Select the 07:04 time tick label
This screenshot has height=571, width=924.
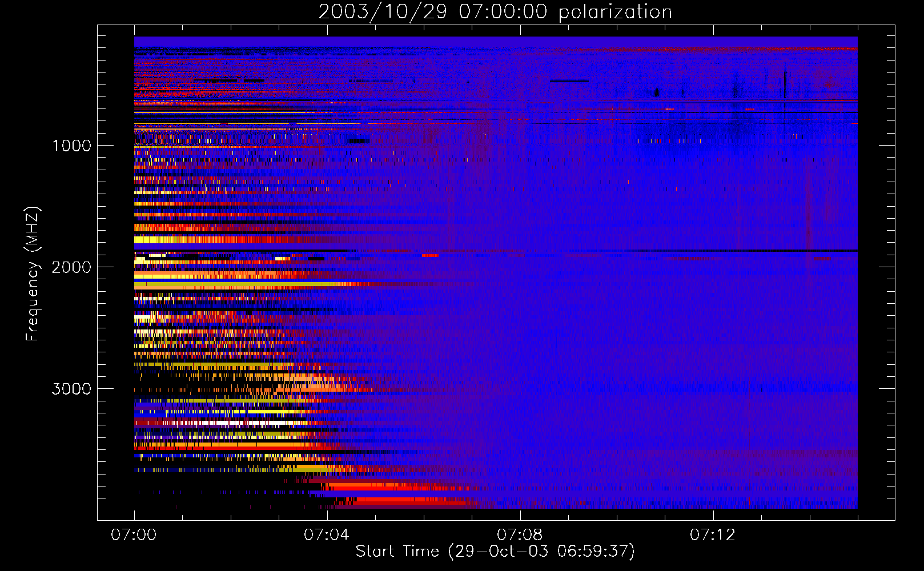(327, 535)
